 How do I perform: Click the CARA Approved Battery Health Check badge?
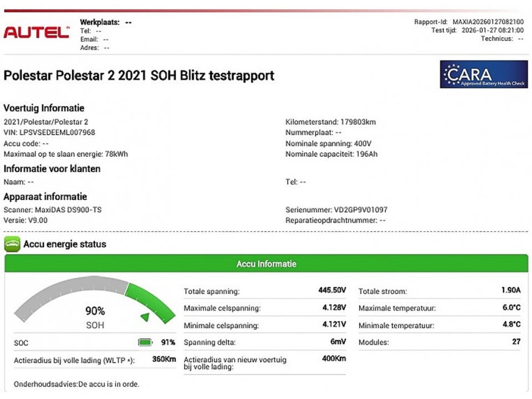(483, 75)
